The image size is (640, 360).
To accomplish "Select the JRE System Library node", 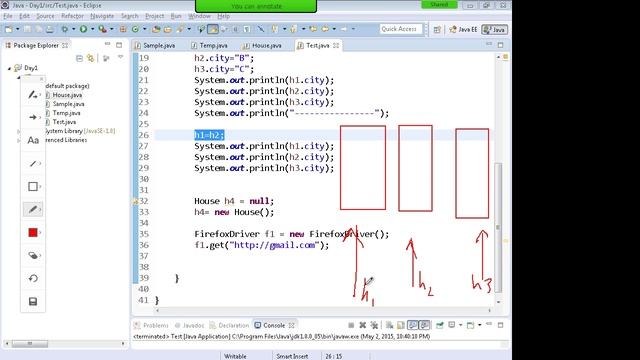I will pos(80,131).
